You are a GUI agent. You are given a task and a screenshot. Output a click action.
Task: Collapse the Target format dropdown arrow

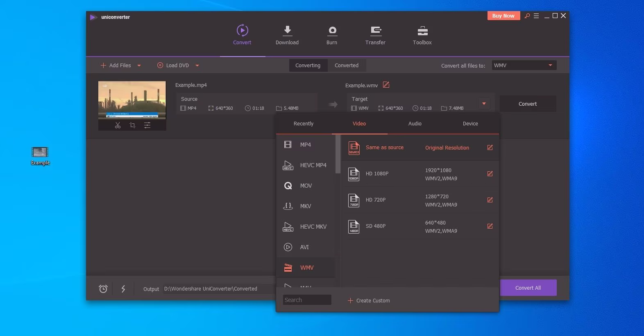pos(484,104)
